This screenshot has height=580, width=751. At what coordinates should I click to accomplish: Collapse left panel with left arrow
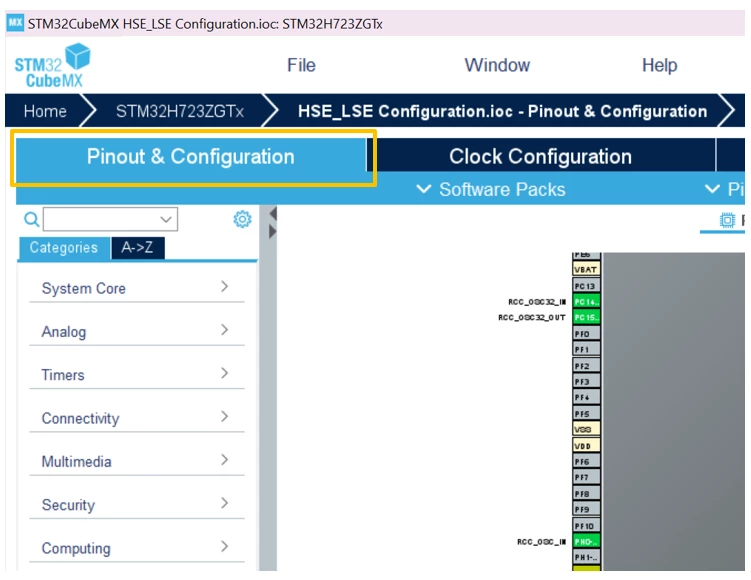pos(273,214)
